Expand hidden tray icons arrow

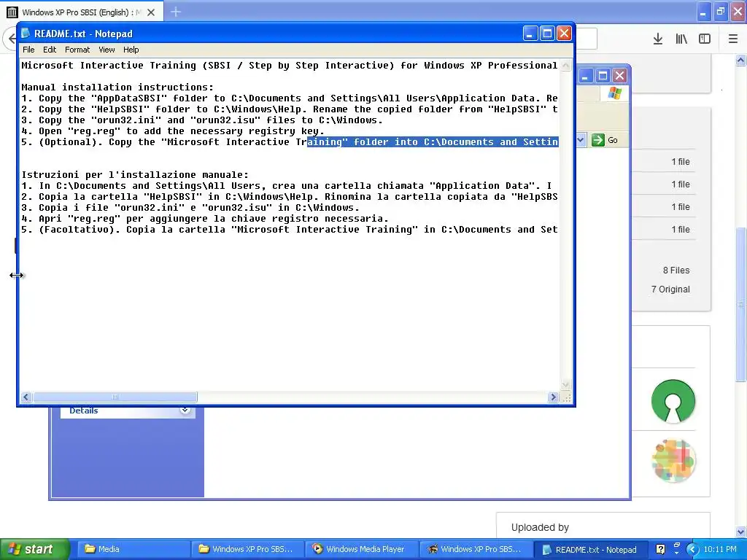[693, 550]
